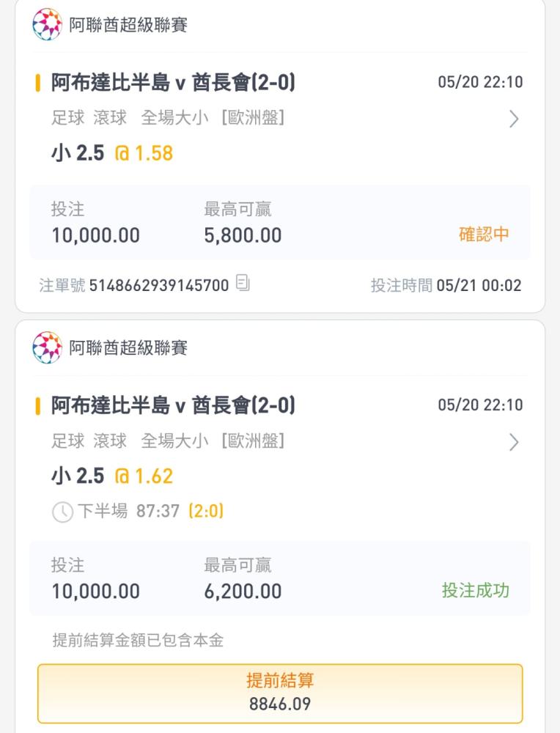The width and height of the screenshot is (560, 733).
Task: Open the 確認中 status of the first bet
Action: (x=484, y=235)
